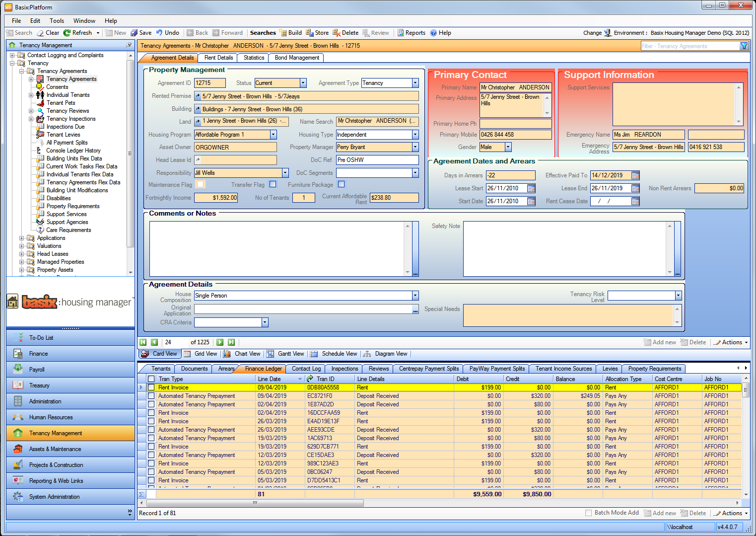Expand the Applications tree node

point(21,237)
